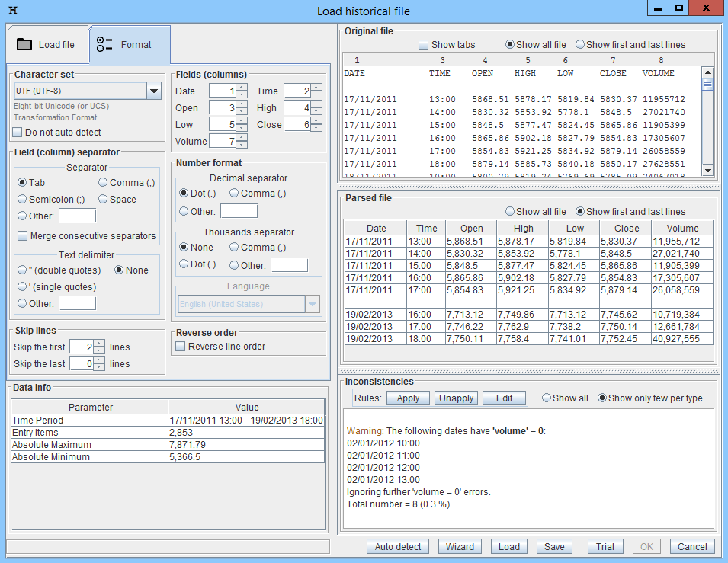728x563 pixels.
Task: Launch the Wizard button
Action: pyautogui.click(x=460, y=547)
